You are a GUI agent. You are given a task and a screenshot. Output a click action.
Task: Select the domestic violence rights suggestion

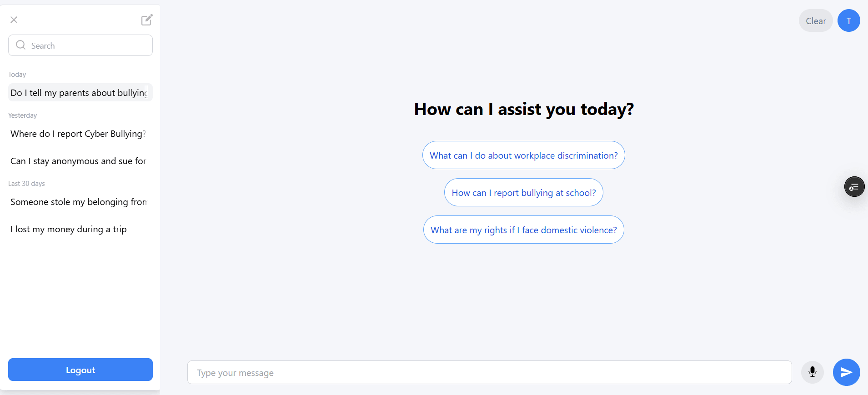[x=523, y=230]
